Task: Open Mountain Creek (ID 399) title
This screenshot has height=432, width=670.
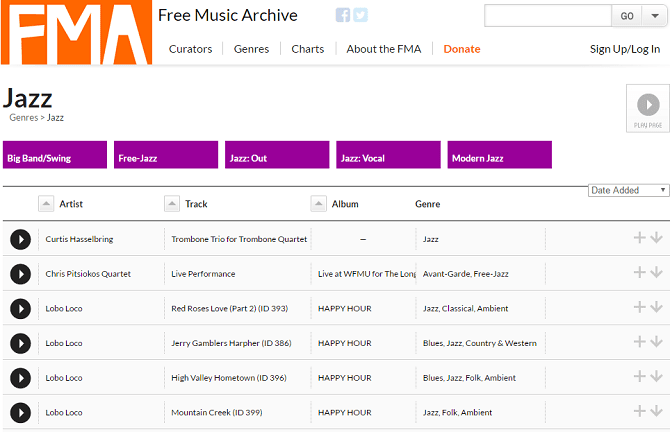Action: pyautogui.click(x=217, y=412)
